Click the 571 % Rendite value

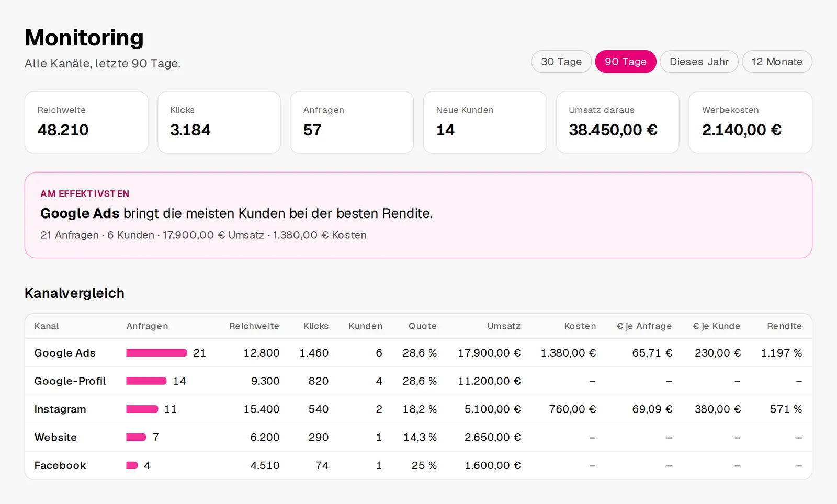click(x=786, y=409)
